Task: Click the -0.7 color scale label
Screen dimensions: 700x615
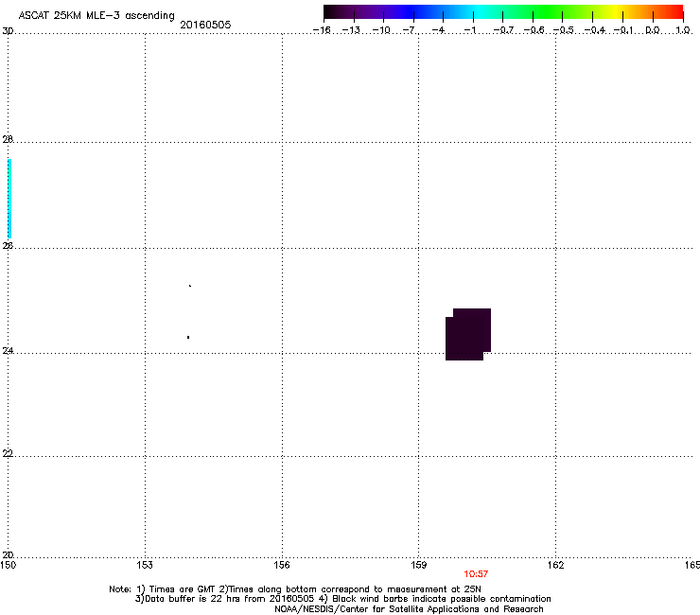Action: click(x=503, y=30)
